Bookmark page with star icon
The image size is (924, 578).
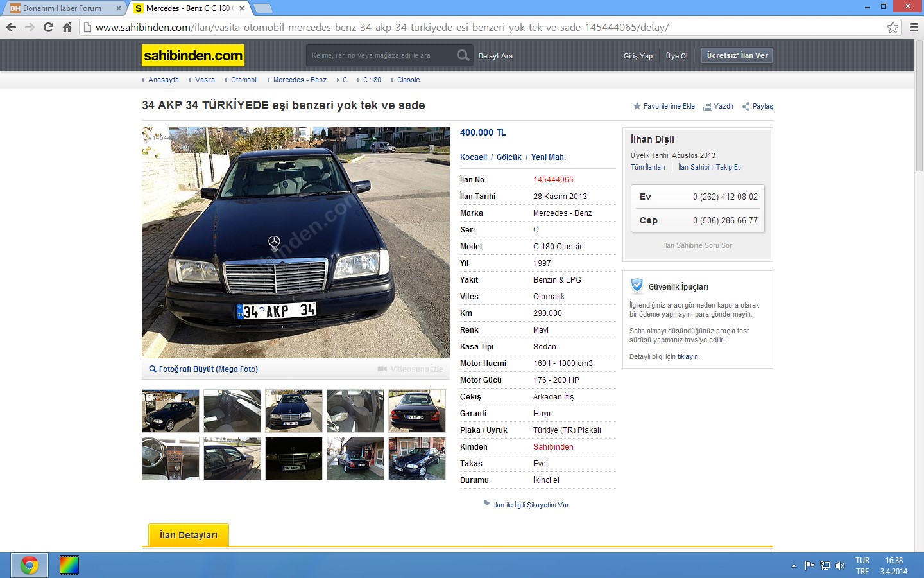click(x=893, y=27)
